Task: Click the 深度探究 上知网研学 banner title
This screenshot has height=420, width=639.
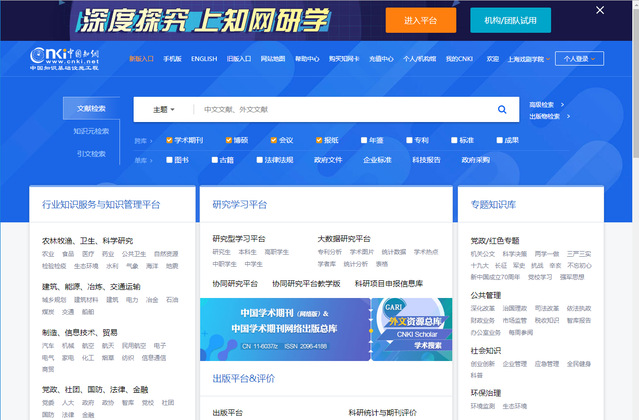Action: tap(203, 20)
